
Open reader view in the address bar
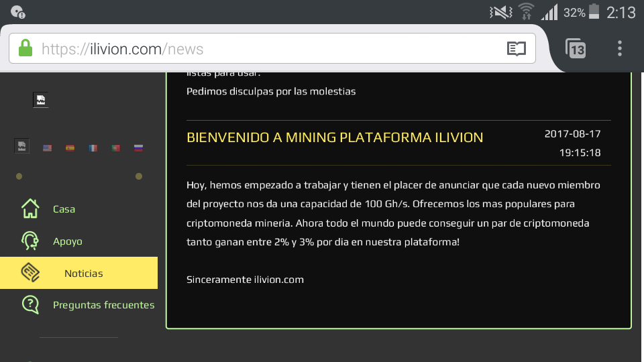pyautogui.click(x=517, y=49)
